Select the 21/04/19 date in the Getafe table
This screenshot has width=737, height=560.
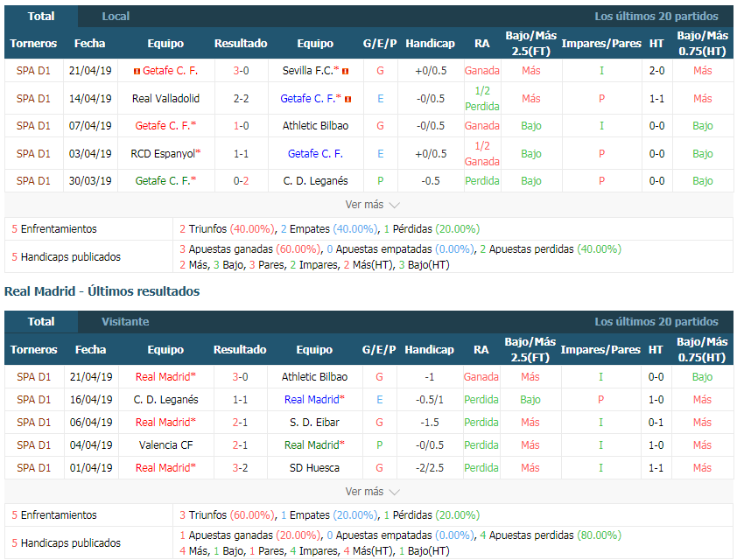(x=90, y=71)
